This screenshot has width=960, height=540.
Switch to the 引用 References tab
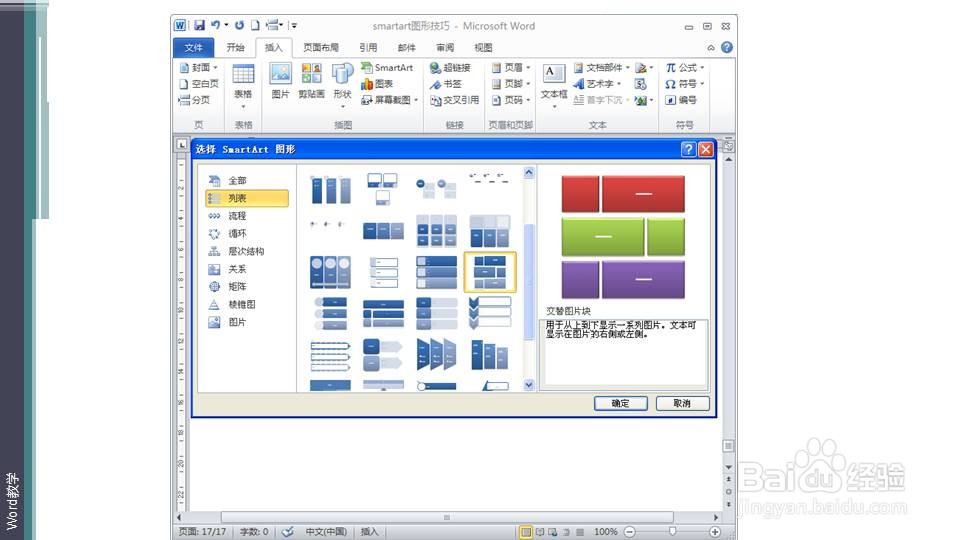click(x=368, y=48)
